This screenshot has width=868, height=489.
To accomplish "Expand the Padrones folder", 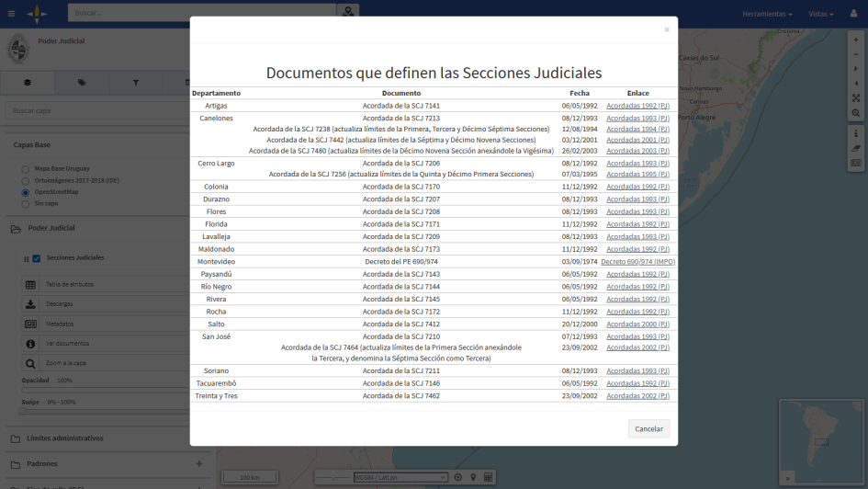I will point(16,464).
